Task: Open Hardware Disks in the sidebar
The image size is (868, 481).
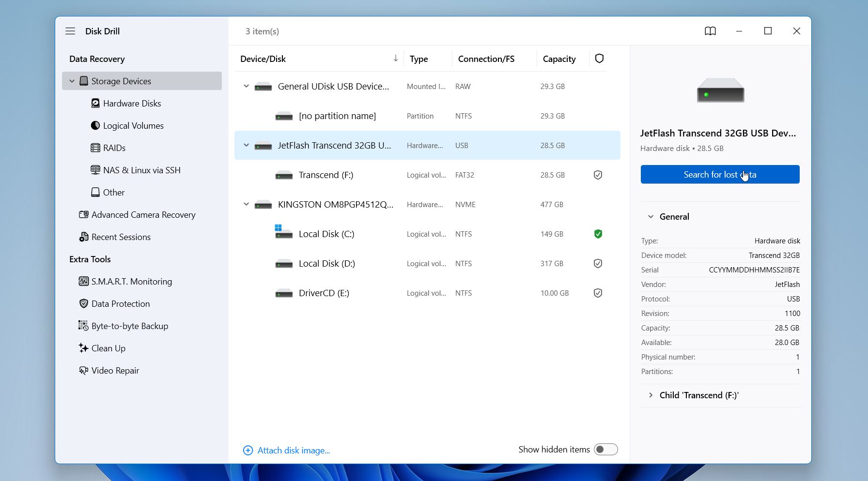Action: 132,103
